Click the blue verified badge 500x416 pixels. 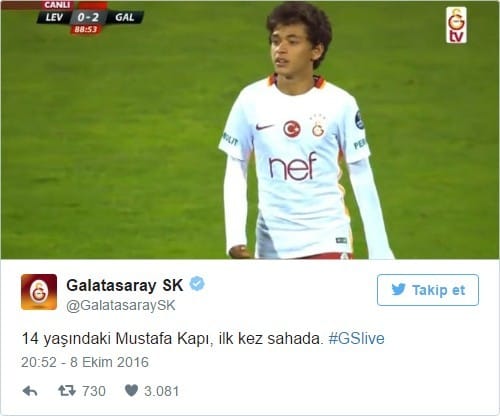(x=197, y=284)
